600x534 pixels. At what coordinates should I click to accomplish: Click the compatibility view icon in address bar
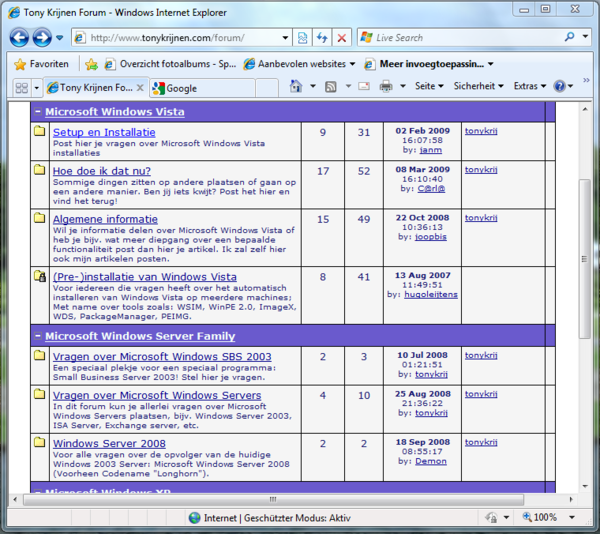click(x=302, y=38)
